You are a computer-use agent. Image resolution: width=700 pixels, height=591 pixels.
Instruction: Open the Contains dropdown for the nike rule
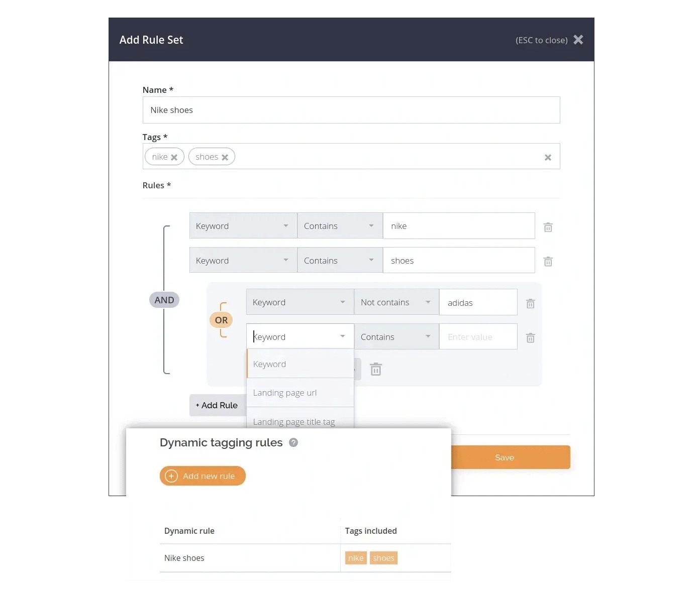point(340,225)
